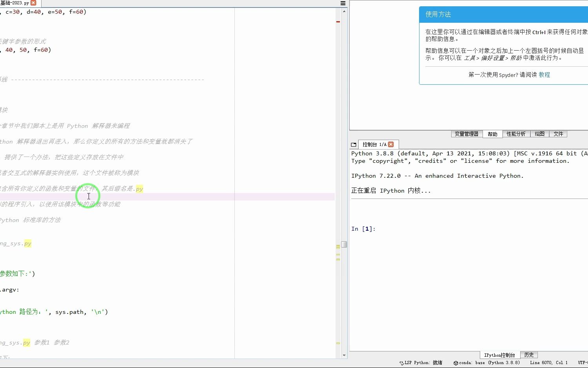The width and height of the screenshot is (588, 368).
Task: Close the 基础-2023.py editor tab
Action: point(33,3)
